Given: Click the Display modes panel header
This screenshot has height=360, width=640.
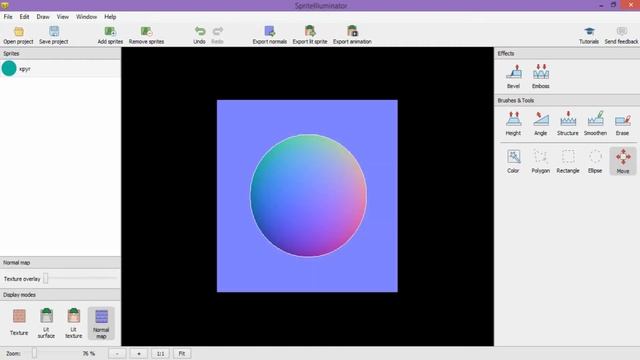Looking at the screenshot, I should [x=60, y=295].
